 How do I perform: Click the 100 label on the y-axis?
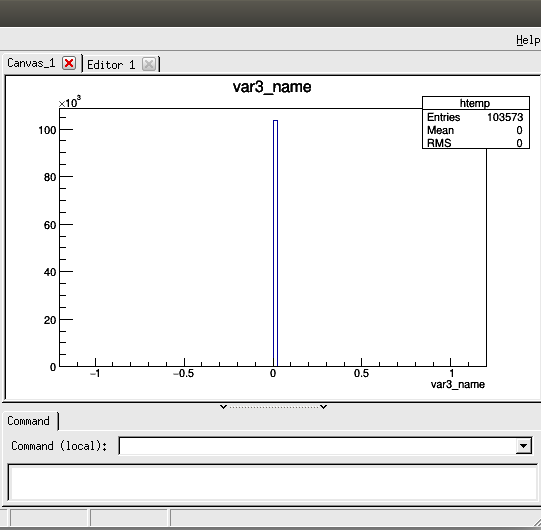47,130
